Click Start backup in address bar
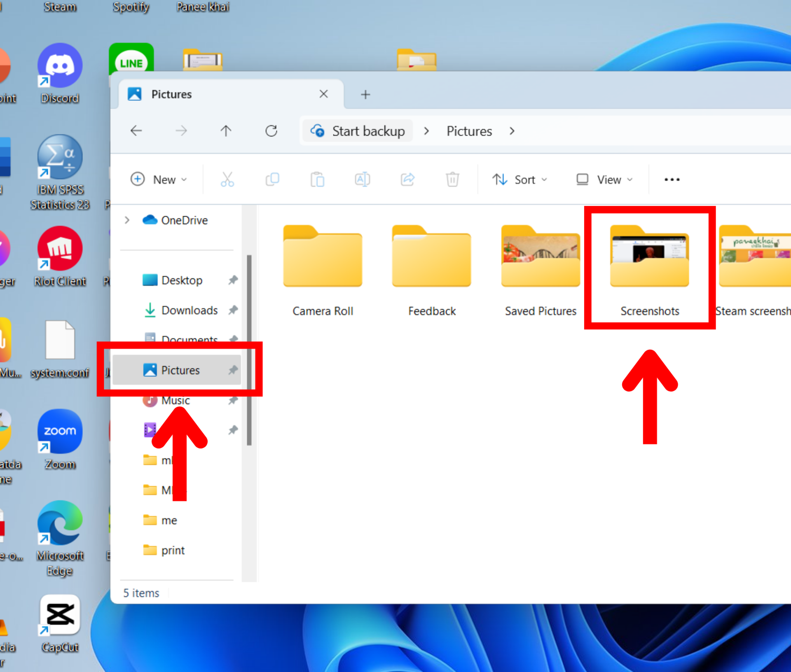 tap(358, 131)
